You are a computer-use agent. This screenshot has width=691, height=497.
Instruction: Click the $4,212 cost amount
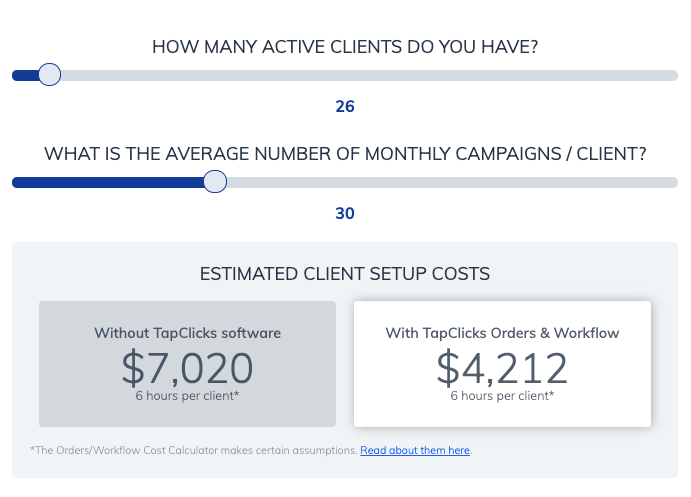click(502, 368)
